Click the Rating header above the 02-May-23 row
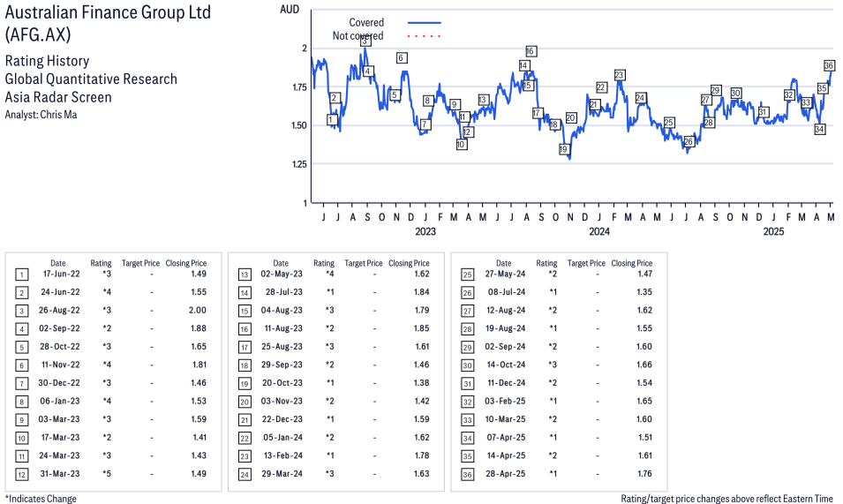843x504 pixels. (x=324, y=263)
